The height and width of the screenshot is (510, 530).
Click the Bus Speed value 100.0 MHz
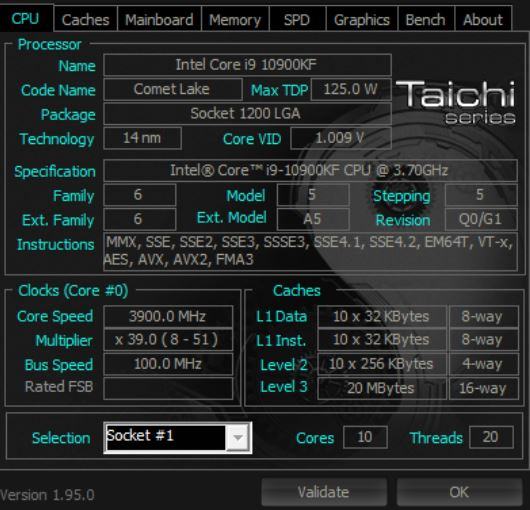tap(168, 364)
